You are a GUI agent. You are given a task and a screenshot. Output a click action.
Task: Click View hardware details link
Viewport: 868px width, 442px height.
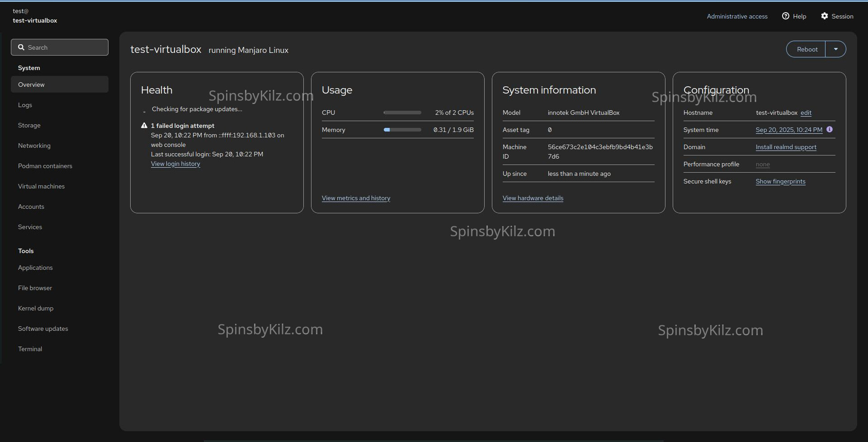533,198
